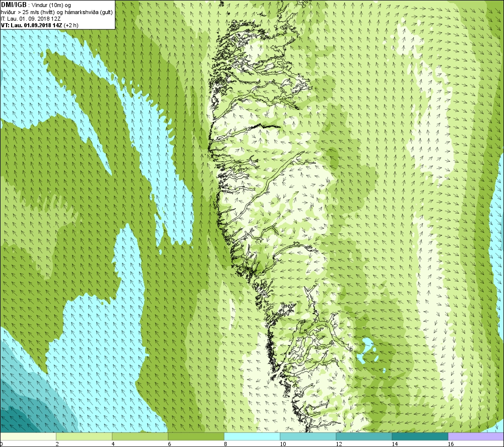Click the 'DMI/IGB' title text
504x447 pixels.
[14, 5]
